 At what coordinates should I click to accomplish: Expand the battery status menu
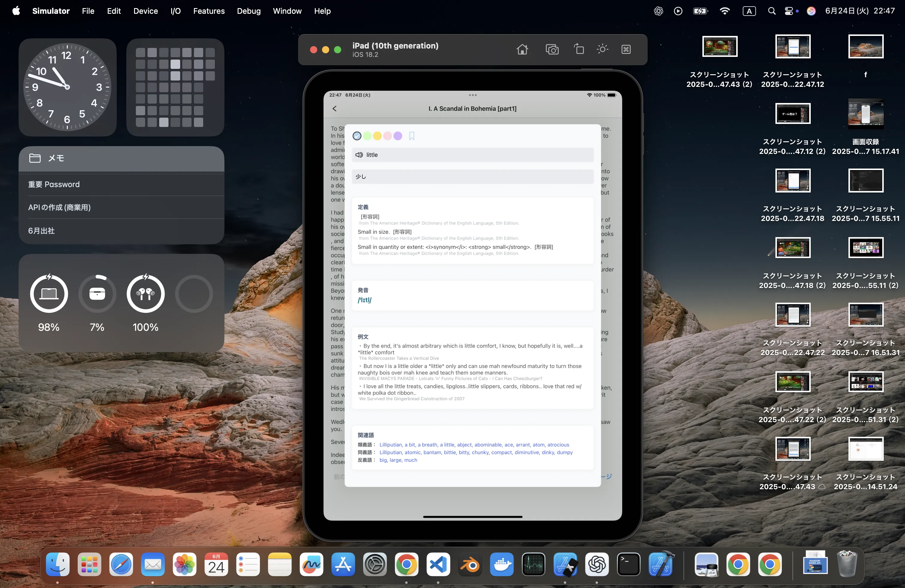click(700, 11)
